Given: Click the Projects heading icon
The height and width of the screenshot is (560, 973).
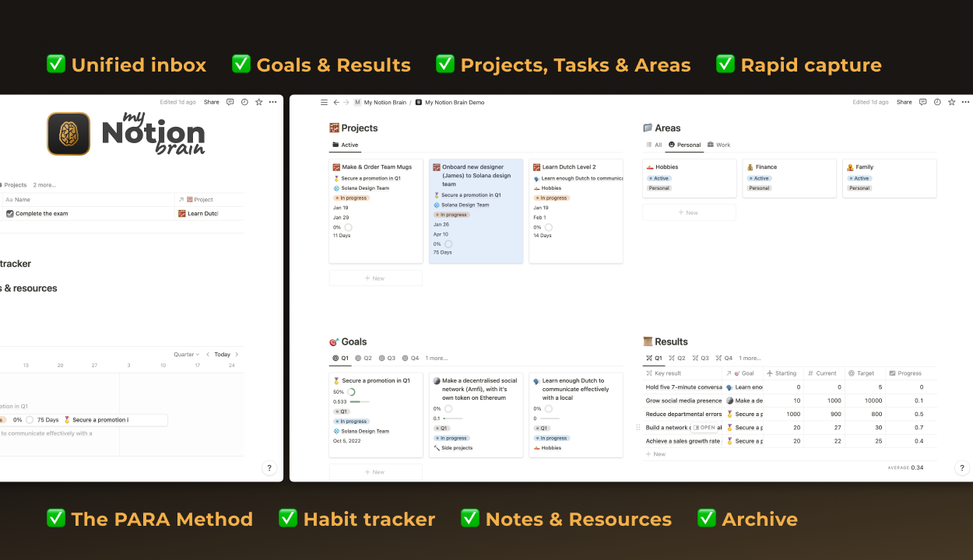Looking at the screenshot, I should point(334,128).
